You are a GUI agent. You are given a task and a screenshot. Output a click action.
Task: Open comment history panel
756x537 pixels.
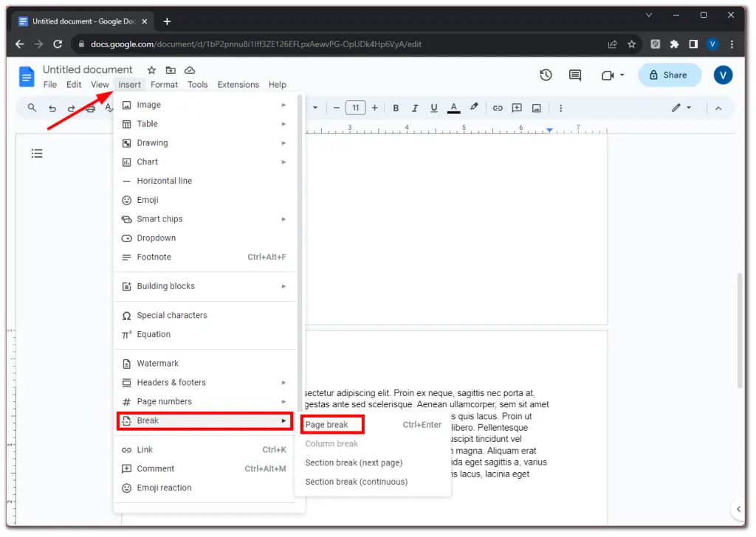pyautogui.click(x=574, y=75)
